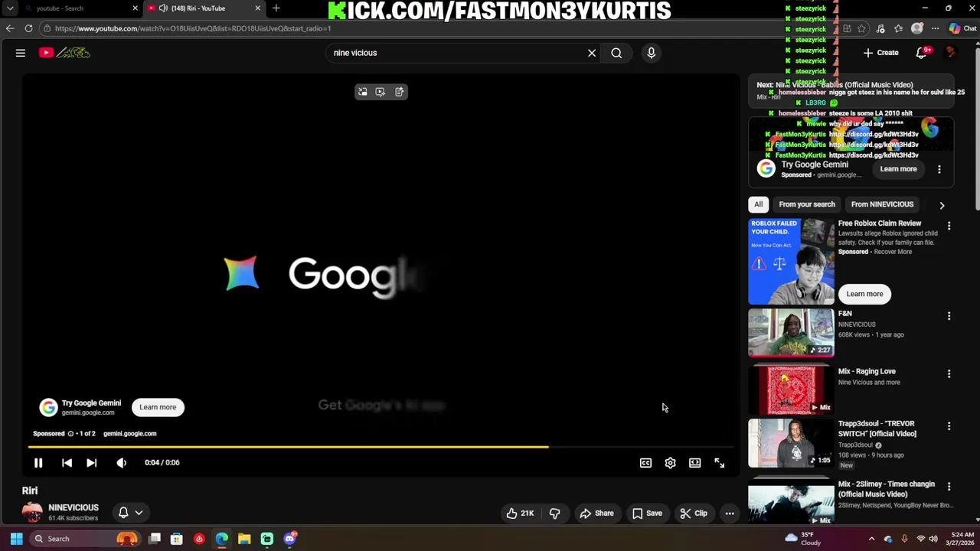980x551 pixels.
Task: Refresh the YouTube page
Action: [28, 28]
